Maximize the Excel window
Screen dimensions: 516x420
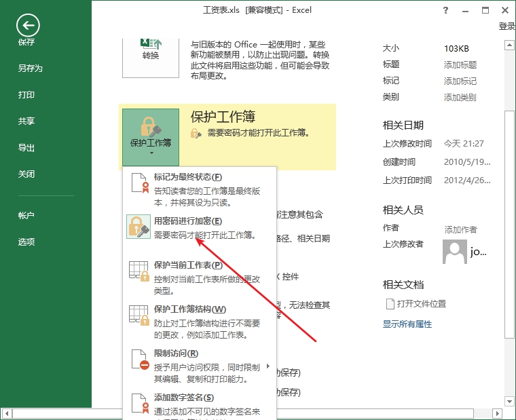[x=485, y=10]
